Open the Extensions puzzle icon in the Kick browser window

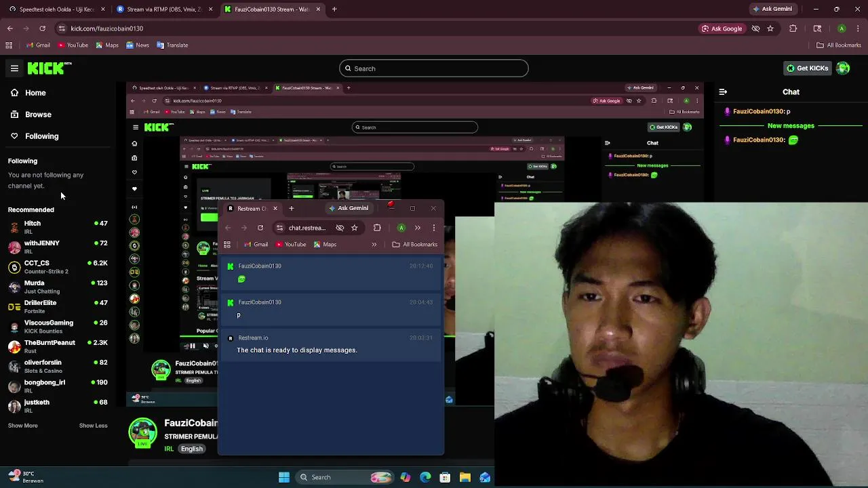coord(793,28)
